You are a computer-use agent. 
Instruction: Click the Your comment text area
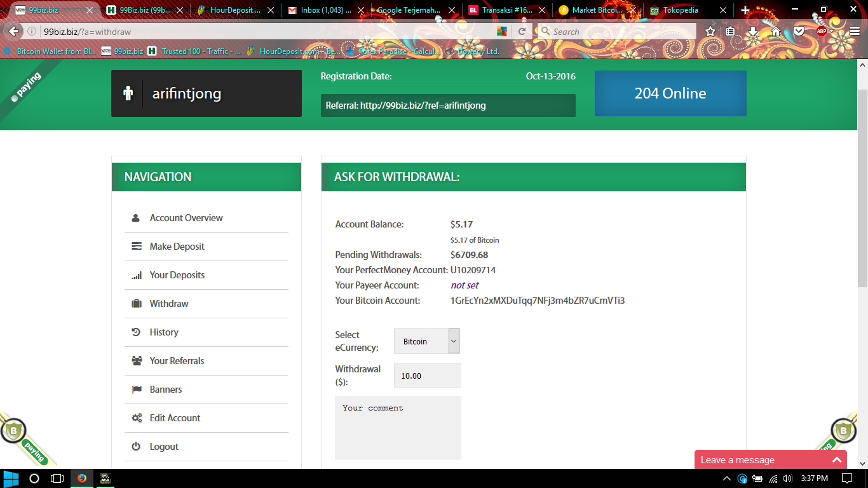click(398, 428)
